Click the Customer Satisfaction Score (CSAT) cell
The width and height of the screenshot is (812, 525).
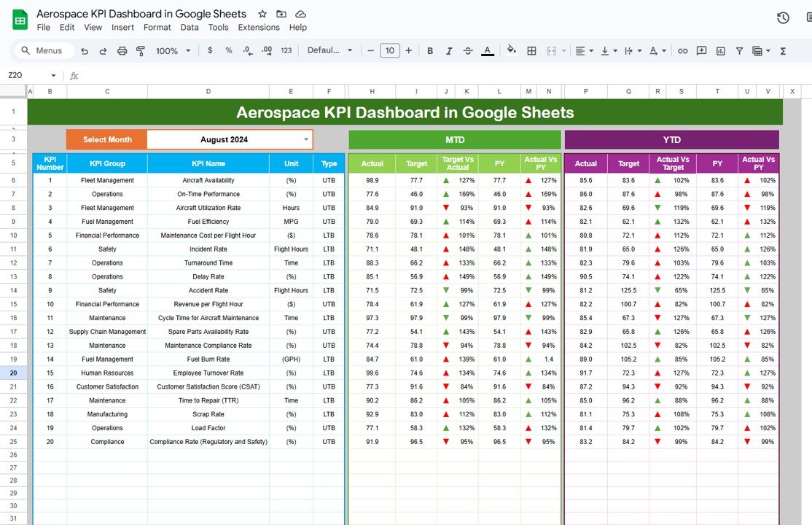[x=208, y=386]
